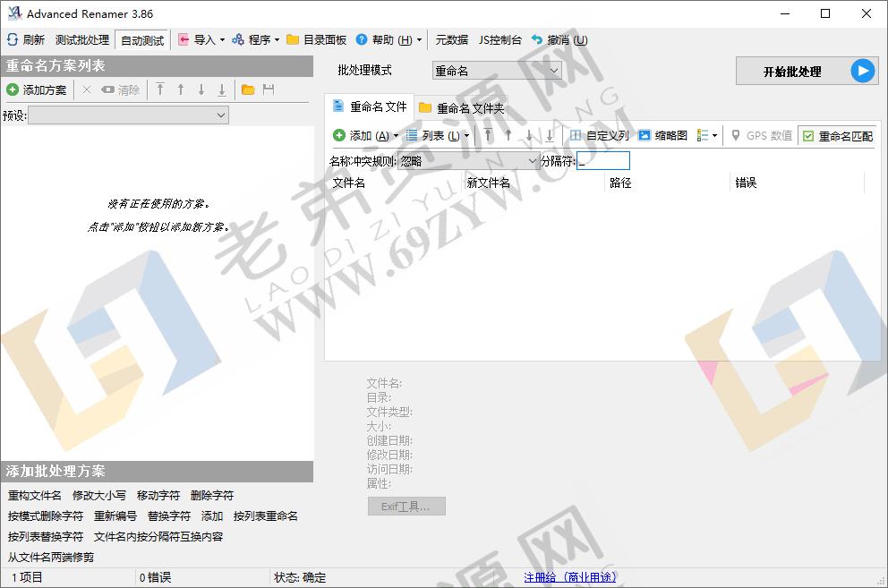Toggle 自动测试 mode in the toolbar

(x=143, y=39)
